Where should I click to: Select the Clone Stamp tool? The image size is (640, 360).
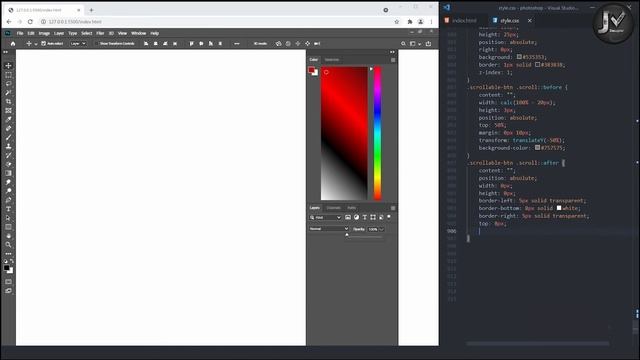tap(8, 147)
